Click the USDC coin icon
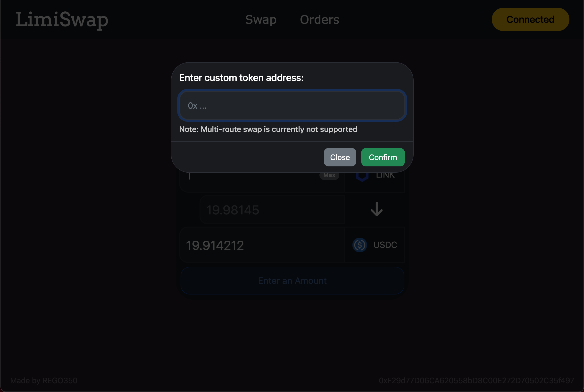Image resolution: width=584 pixels, height=392 pixels. click(359, 245)
